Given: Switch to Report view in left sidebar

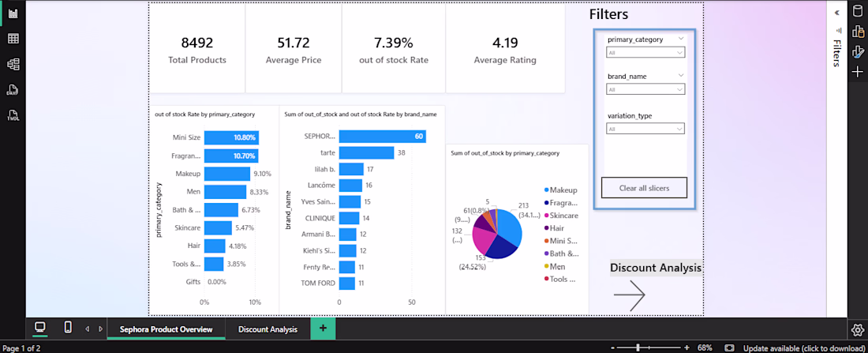Looking at the screenshot, I should [x=13, y=13].
